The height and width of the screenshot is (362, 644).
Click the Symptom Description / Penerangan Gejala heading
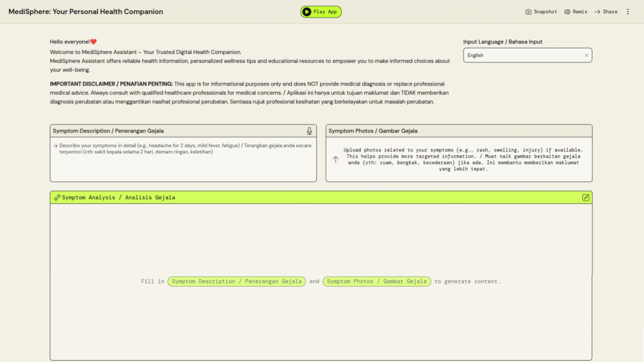pyautogui.click(x=108, y=131)
